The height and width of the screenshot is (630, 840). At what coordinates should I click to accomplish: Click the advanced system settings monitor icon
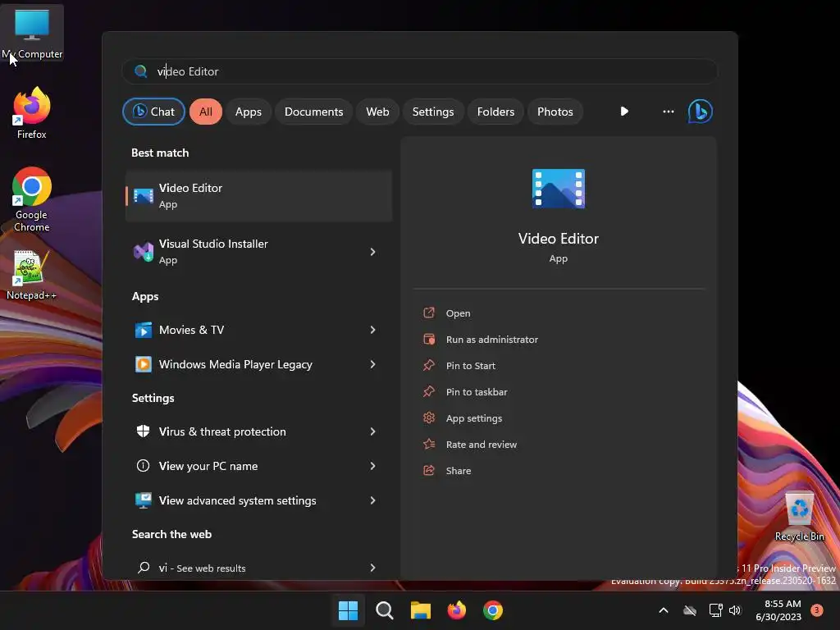pyautogui.click(x=143, y=500)
